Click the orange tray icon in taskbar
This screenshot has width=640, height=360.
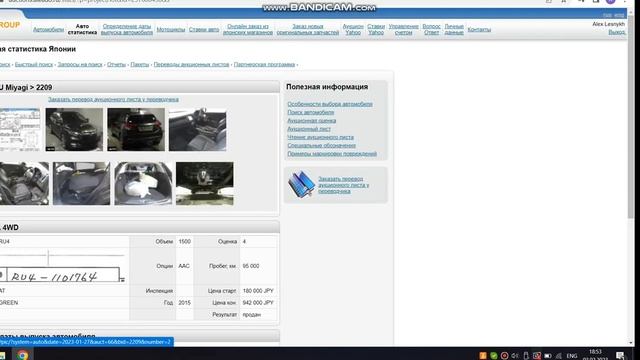[483, 356]
